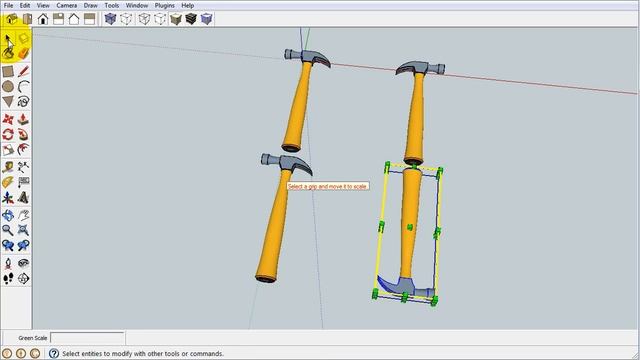This screenshot has height=360, width=640.
Task: Activate the Look Around eye tool
Action: click(x=23, y=263)
